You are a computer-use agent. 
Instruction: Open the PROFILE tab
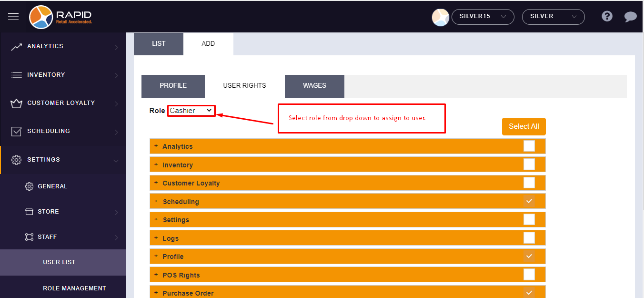tap(173, 86)
